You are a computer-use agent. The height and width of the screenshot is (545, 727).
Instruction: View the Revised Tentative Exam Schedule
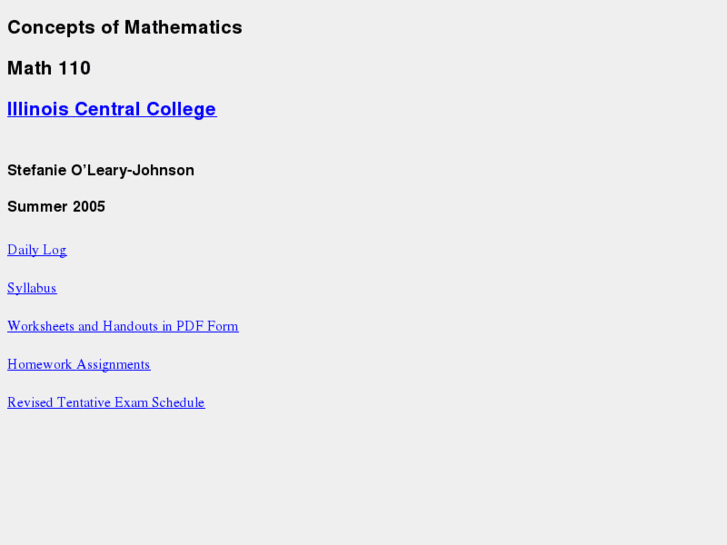coord(105,402)
